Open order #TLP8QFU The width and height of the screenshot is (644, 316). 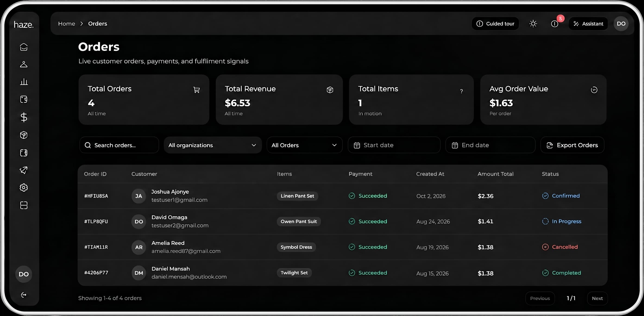click(96, 221)
